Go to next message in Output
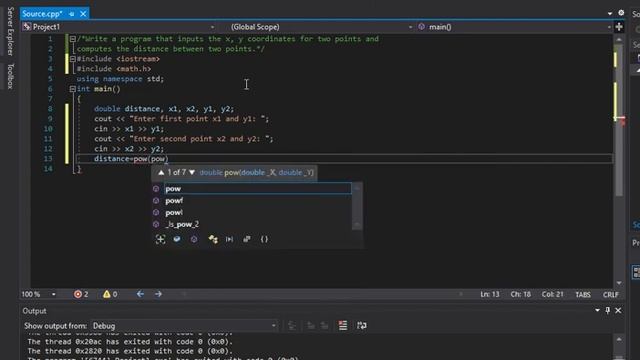The width and height of the screenshot is (640, 360). (324, 325)
